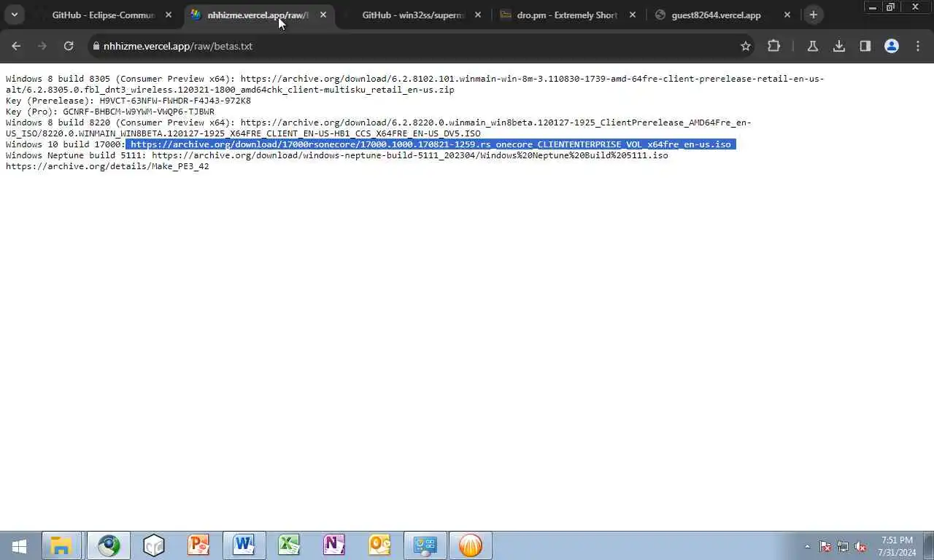Open network status tray icon
Image resolution: width=934 pixels, height=560 pixels.
tap(843, 546)
